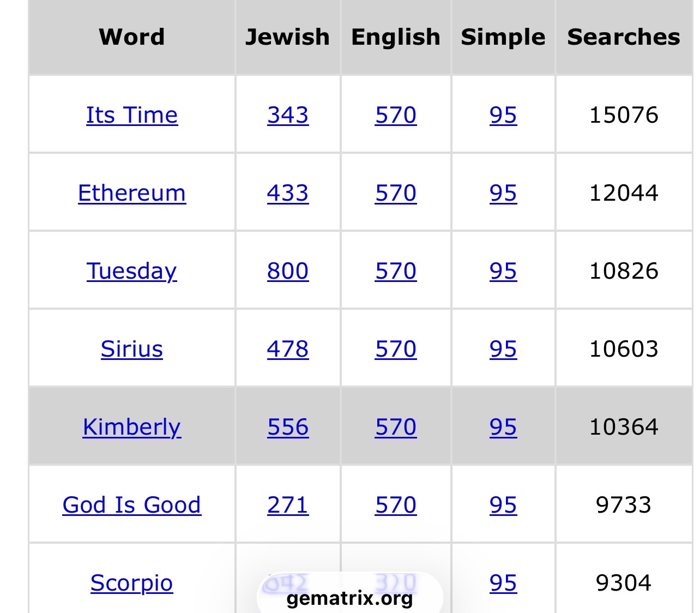
Task: Click Jewish value 343 link
Action: tap(288, 115)
